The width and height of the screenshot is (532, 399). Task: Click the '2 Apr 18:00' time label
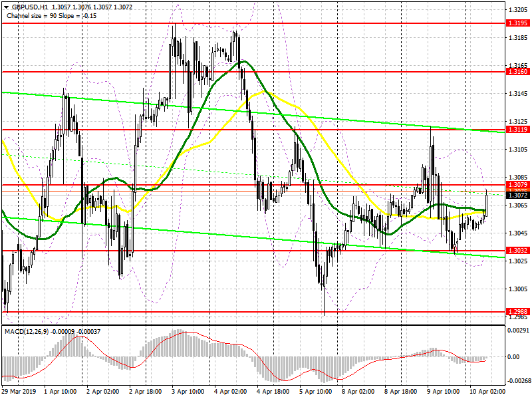(x=146, y=392)
